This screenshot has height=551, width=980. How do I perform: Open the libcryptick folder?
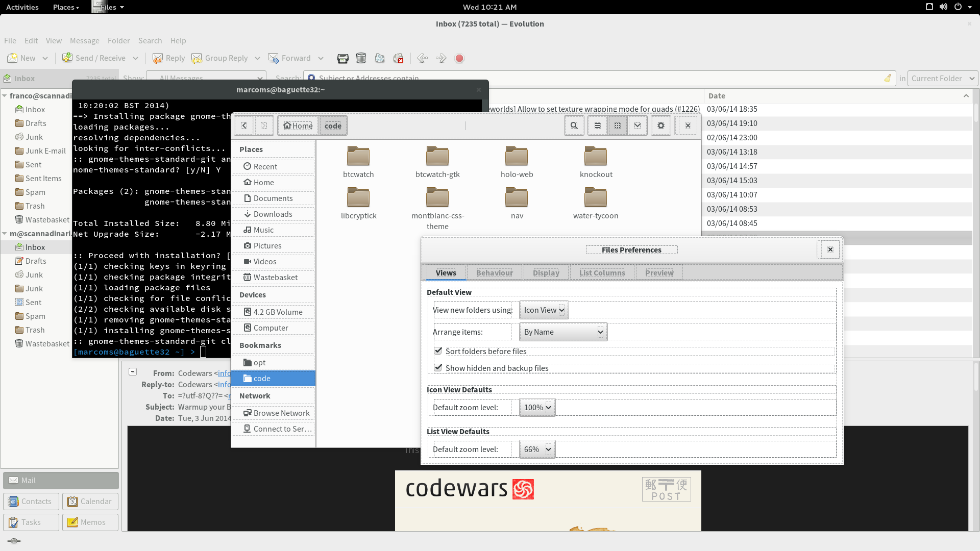[x=358, y=203]
